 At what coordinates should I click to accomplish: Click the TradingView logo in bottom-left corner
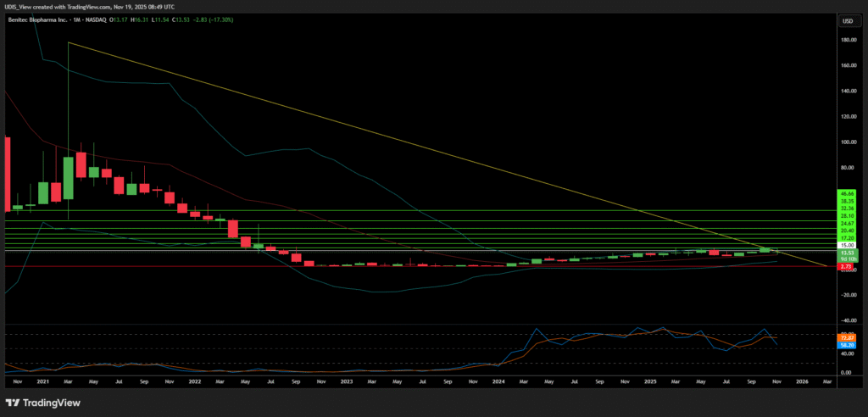pos(36,403)
